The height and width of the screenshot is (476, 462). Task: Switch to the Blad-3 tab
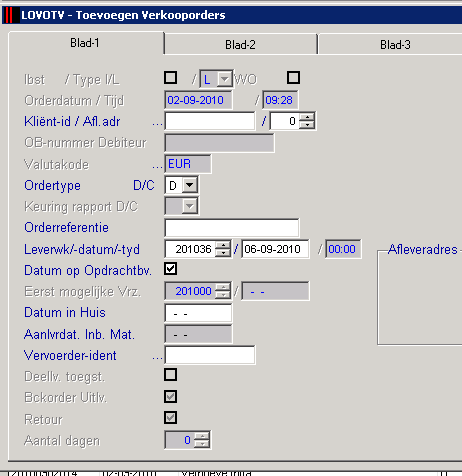point(395,44)
